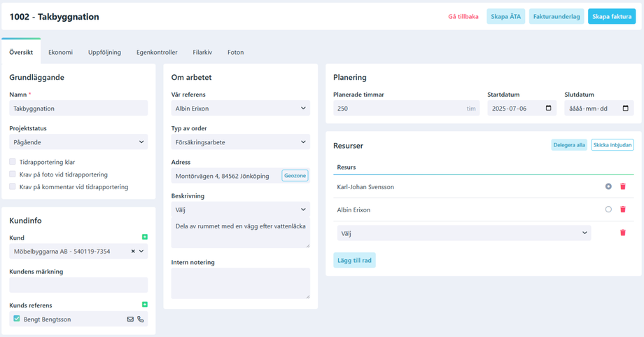Click in the Intern notering text area
Image resolution: width=644 pixels, height=337 pixels.
pyautogui.click(x=240, y=284)
